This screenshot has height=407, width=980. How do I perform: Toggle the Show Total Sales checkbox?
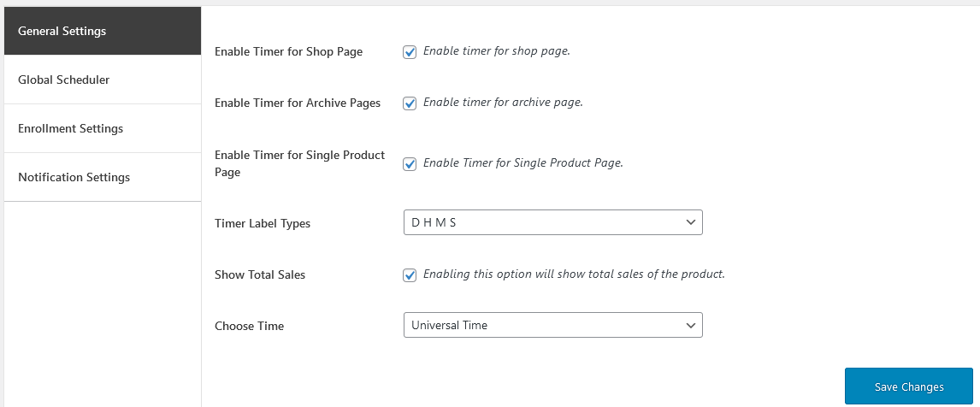pos(410,274)
